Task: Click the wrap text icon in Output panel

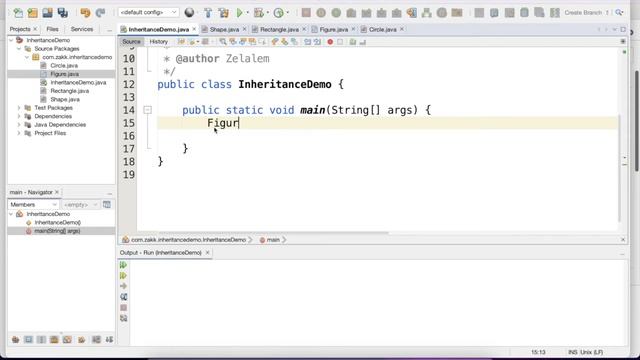Action: 123,297
